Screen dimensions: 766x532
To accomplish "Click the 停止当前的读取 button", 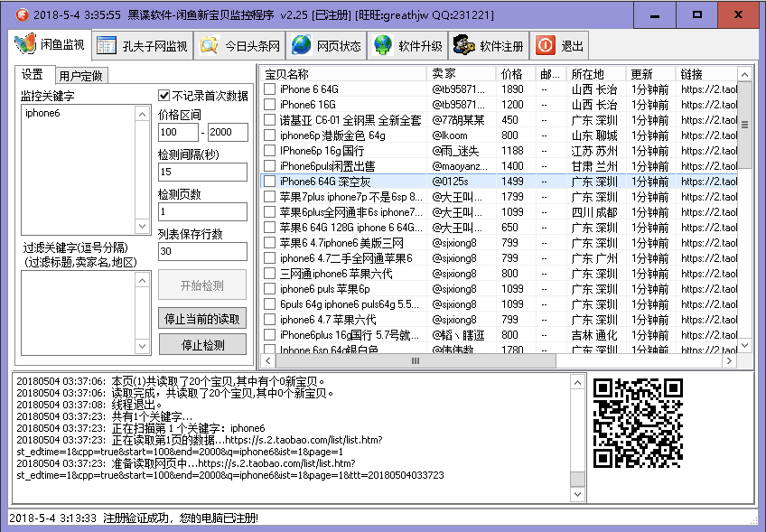I will point(202,319).
